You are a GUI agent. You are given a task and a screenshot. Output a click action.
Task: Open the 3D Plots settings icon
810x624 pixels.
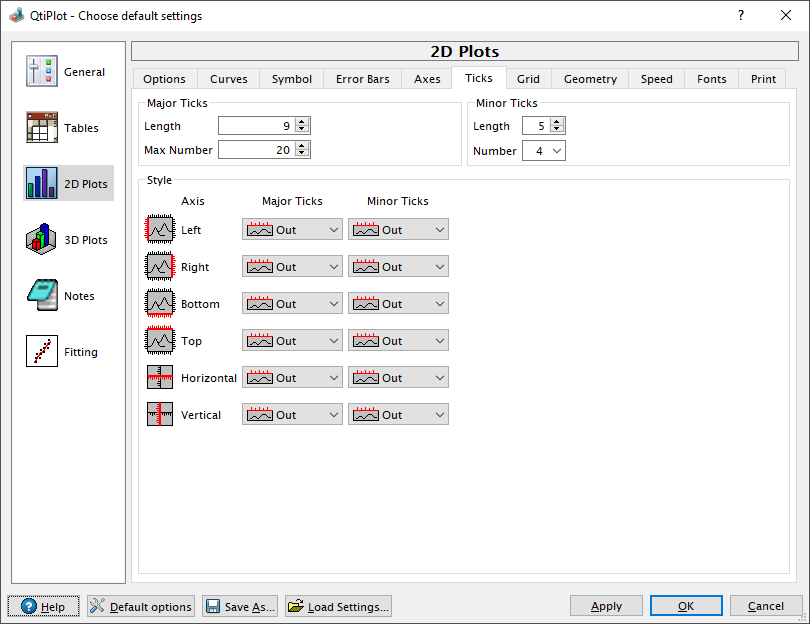tap(41, 239)
